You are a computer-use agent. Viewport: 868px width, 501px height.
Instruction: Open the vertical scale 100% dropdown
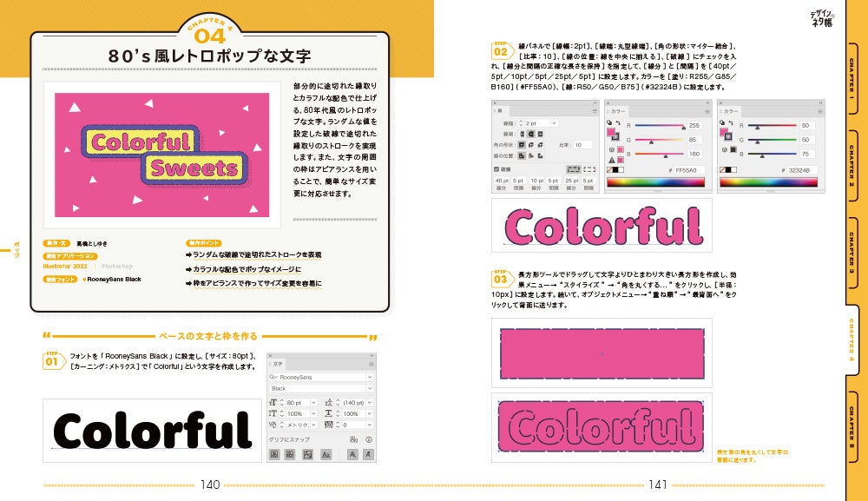[313, 413]
